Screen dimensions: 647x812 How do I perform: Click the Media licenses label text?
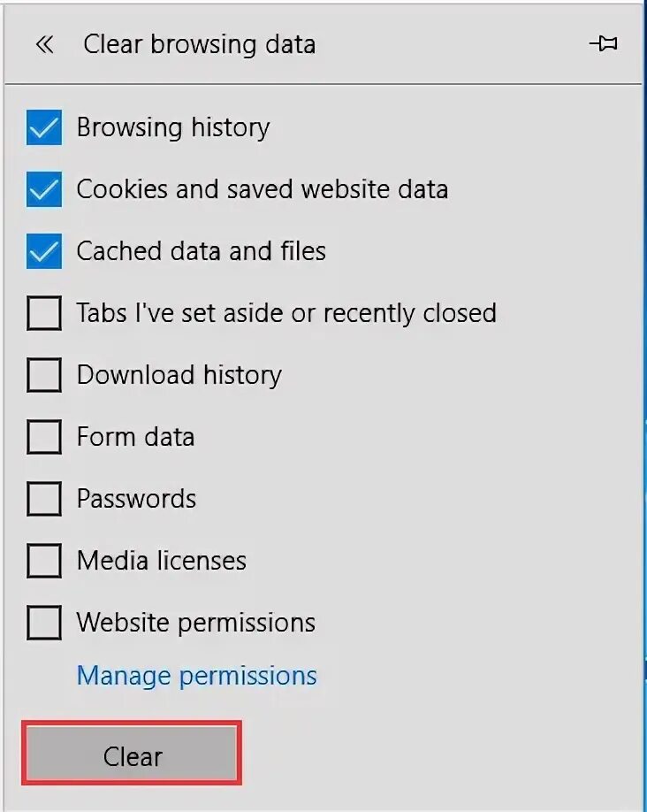pos(162,560)
